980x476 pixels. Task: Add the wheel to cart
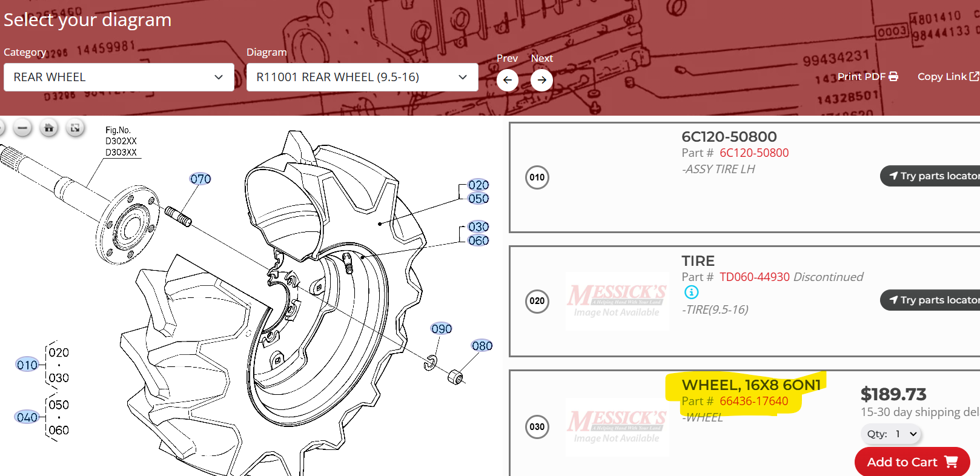[912, 462]
